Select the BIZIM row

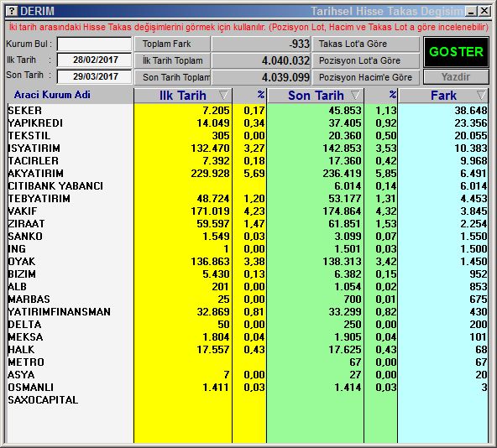[x=247, y=273]
